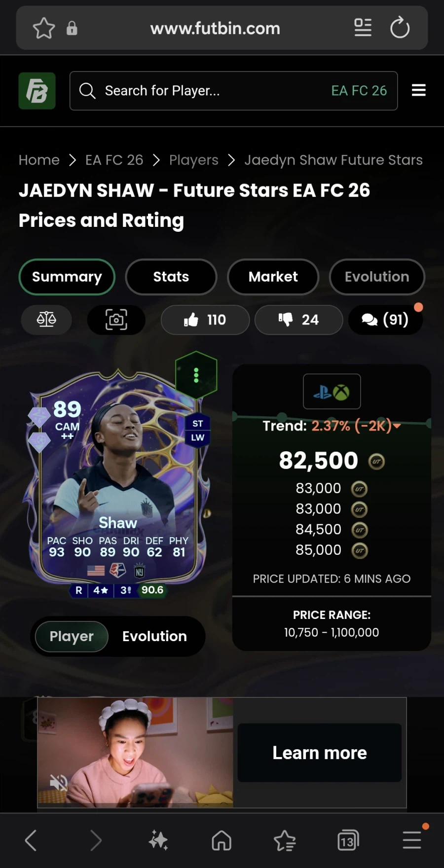The width and height of the screenshot is (444, 868).
Task: Click the Learn more ad button
Action: coord(320,753)
